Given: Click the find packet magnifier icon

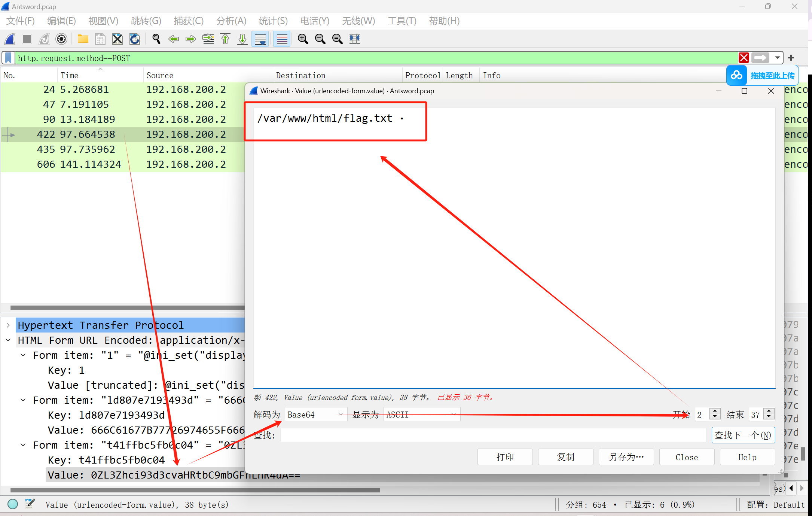Looking at the screenshot, I should (x=156, y=39).
